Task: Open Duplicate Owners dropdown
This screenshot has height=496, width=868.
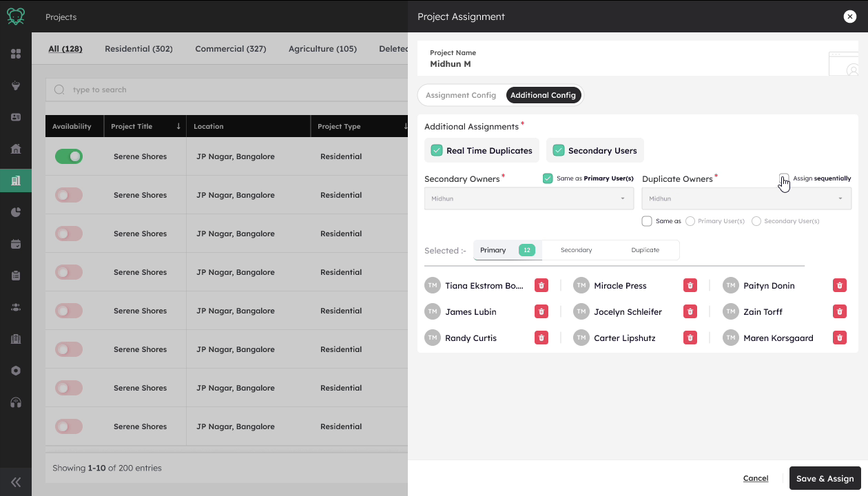Action: pos(747,198)
